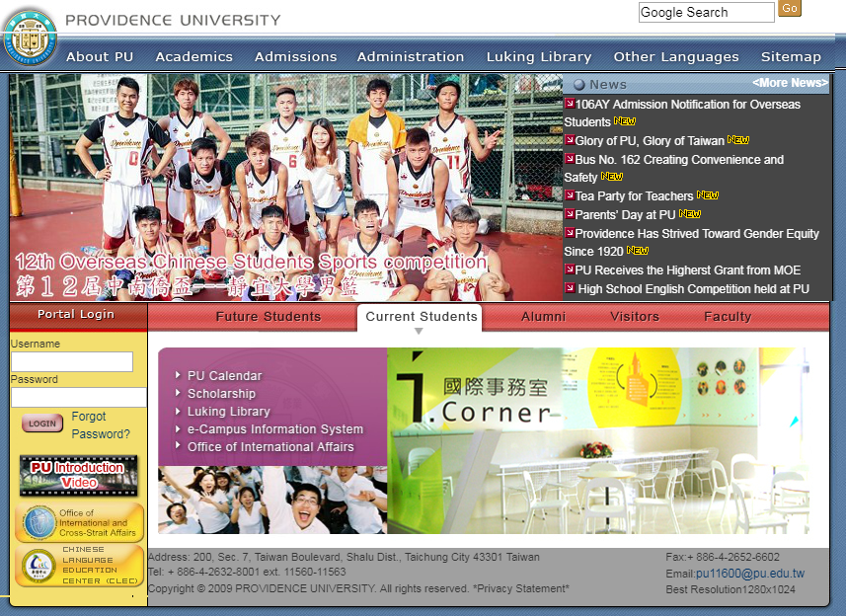Open the Academics menu
846x616 pixels.
click(194, 56)
